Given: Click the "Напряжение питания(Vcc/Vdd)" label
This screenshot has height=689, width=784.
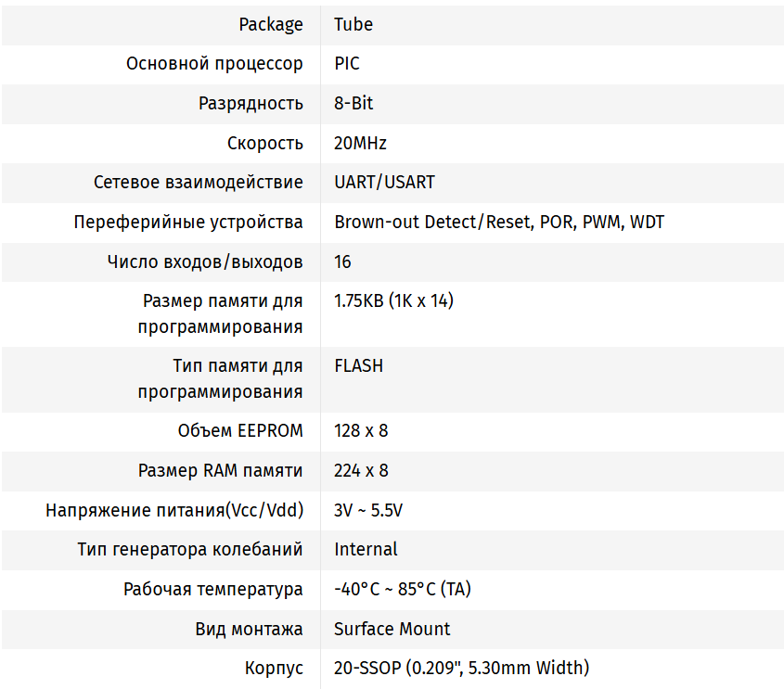Looking at the screenshot, I should click(x=174, y=511).
